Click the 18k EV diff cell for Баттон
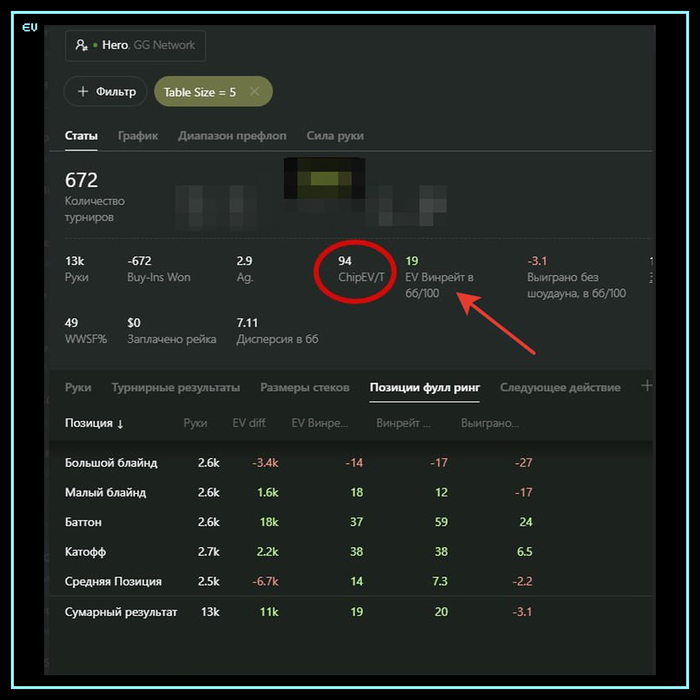Image resolution: width=700 pixels, height=700 pixels. 269,522
